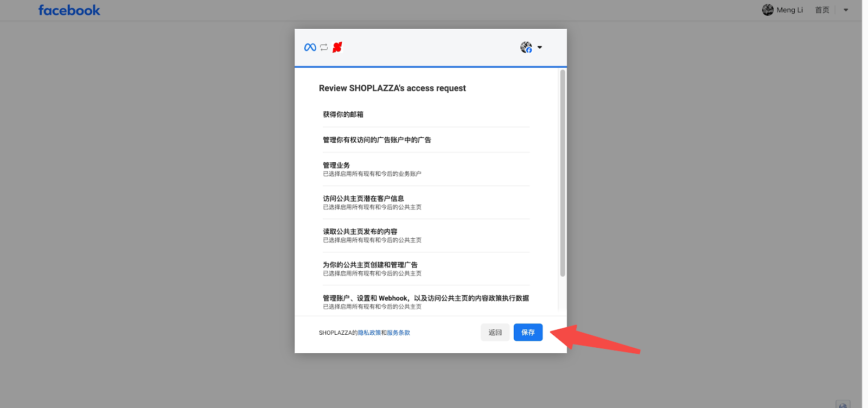Select the 管理业务 permission item
Screen dimensions: 868x408
click(x=336, y=165)
